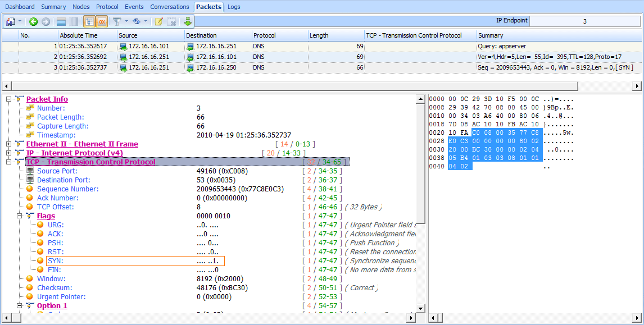Open the export icon dropdown arrow

pos(20,22)
